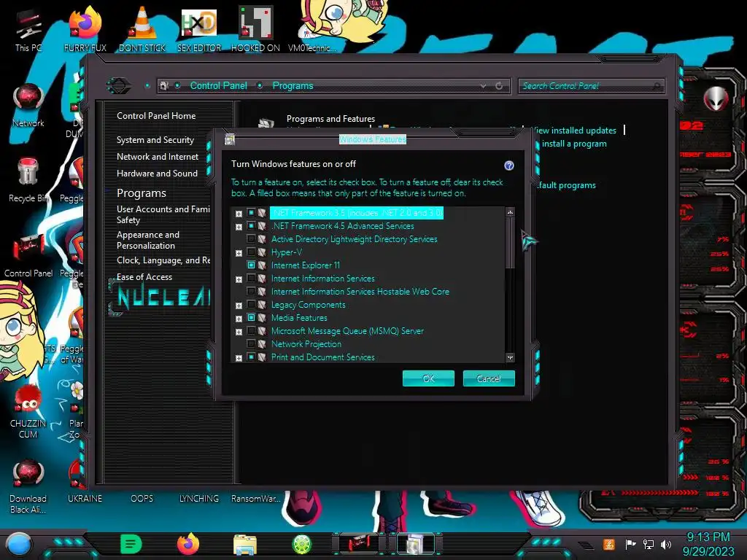Open the Action Center flag tray icon

click(630, 544)
